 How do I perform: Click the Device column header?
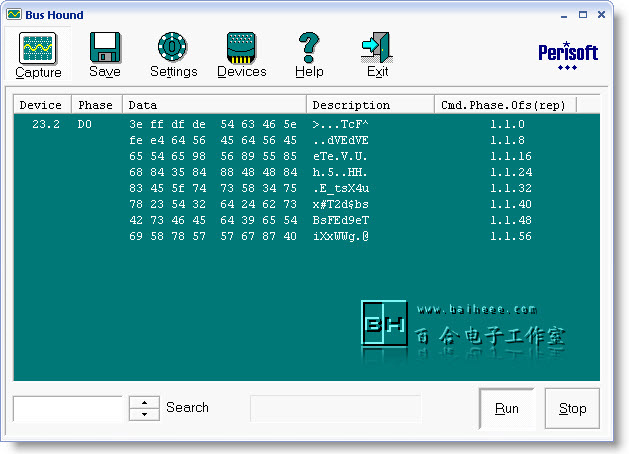pos(42,105)
